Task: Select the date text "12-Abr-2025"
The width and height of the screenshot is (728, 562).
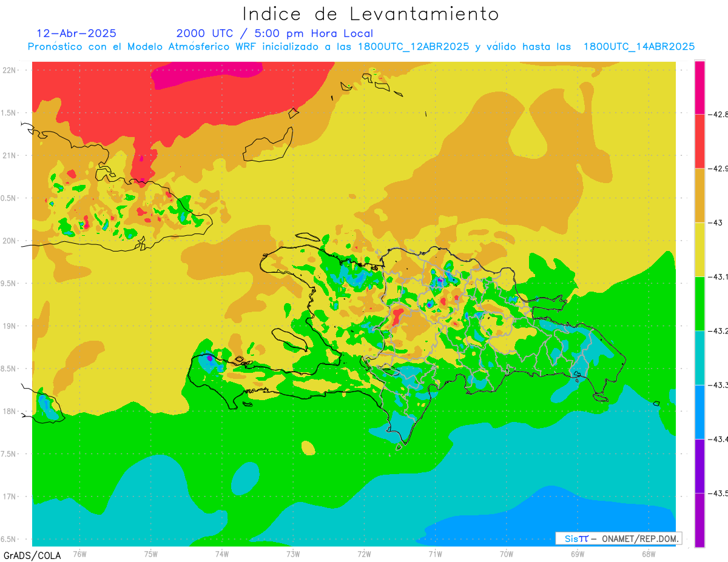Action: click(76, 33)
